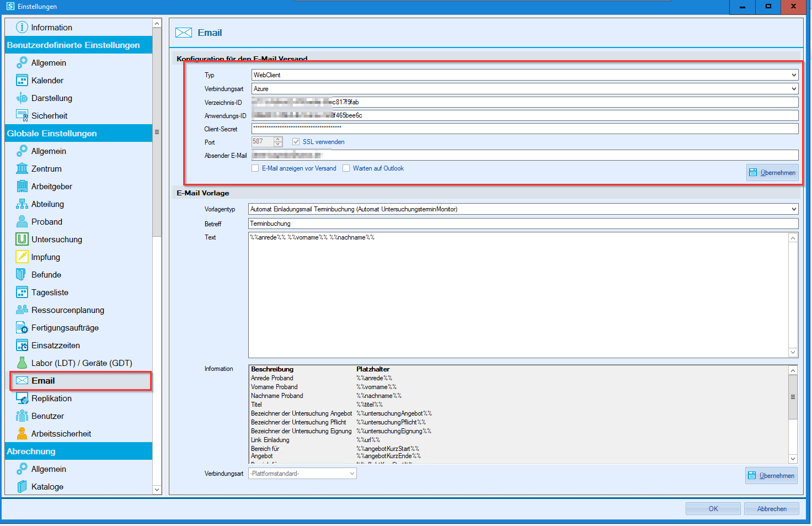The image size is (812, 526).
Task: Click the Proband person icon
Action: (x=22, y=221)
